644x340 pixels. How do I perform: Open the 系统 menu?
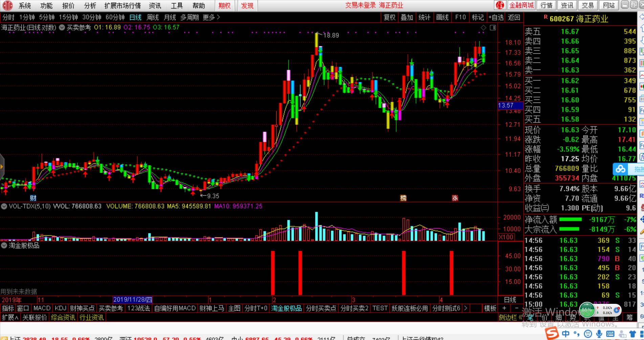25,5
